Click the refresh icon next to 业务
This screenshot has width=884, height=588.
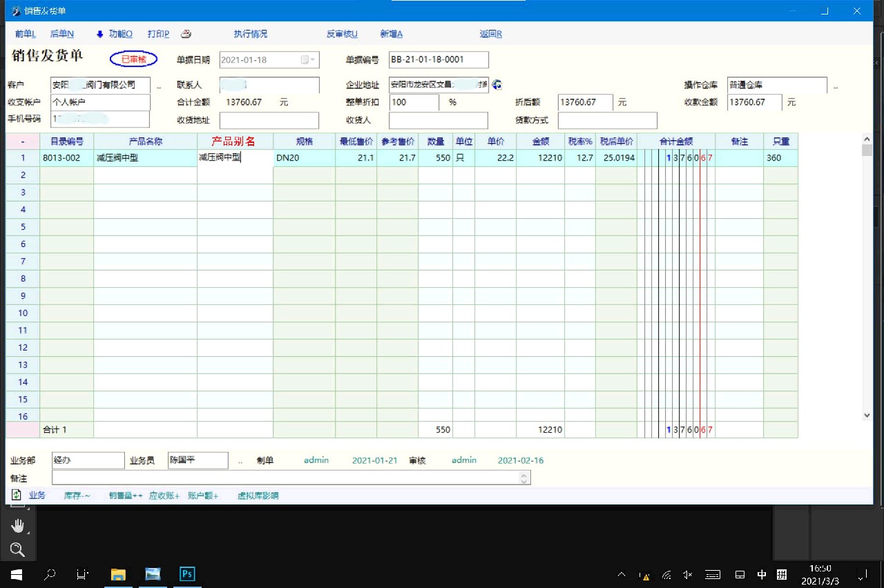click(17, 495)
